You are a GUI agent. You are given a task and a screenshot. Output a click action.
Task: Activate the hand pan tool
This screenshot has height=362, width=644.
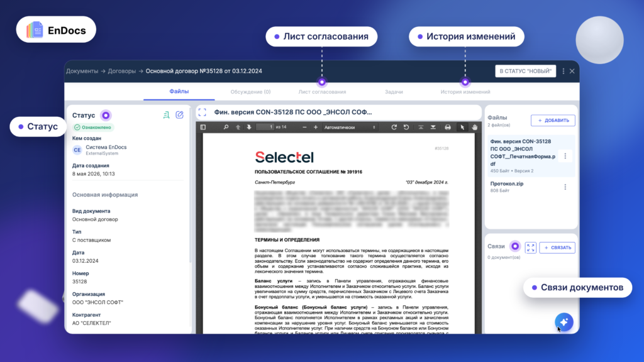tap(475, 127)
